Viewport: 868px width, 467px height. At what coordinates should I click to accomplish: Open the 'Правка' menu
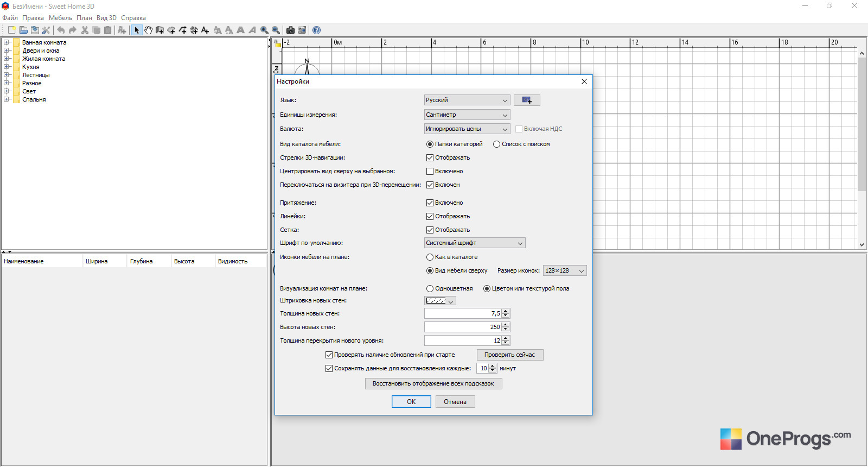coord(33,18)
